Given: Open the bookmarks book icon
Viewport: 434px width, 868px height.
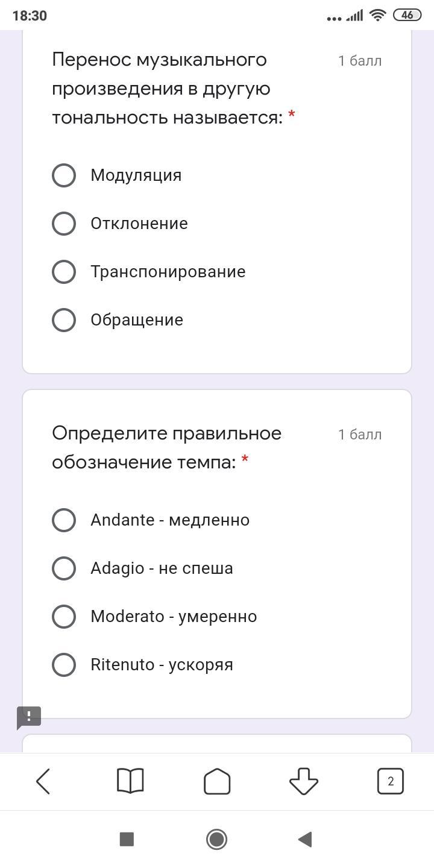Looking at the screenshot, I should [x=130, y=781].
